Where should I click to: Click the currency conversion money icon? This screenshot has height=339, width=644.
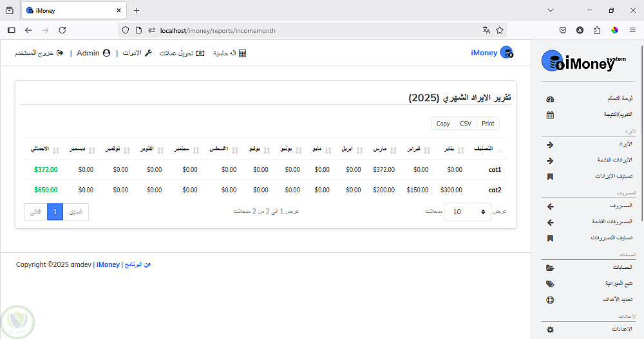click(200, 53)
